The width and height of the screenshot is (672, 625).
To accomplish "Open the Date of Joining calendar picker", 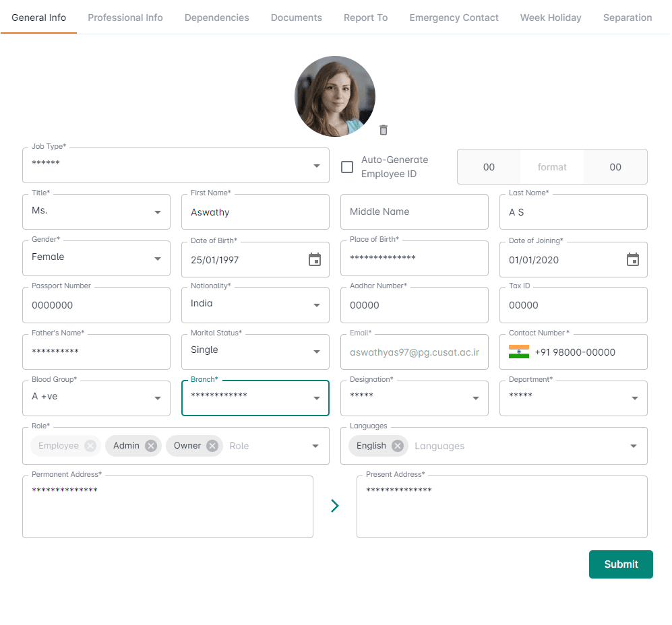I will (x=632, y=260).
